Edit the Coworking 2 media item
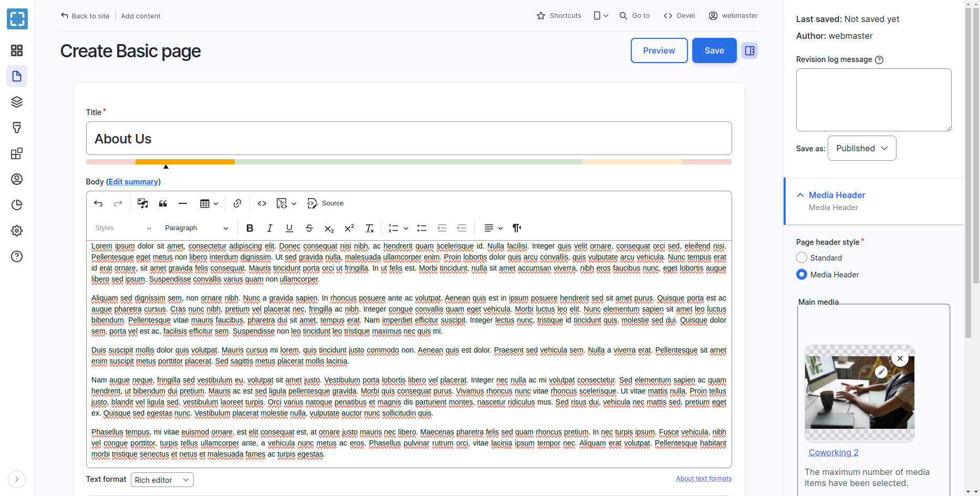This screenshot has width=980, height=496. (881, 372)
